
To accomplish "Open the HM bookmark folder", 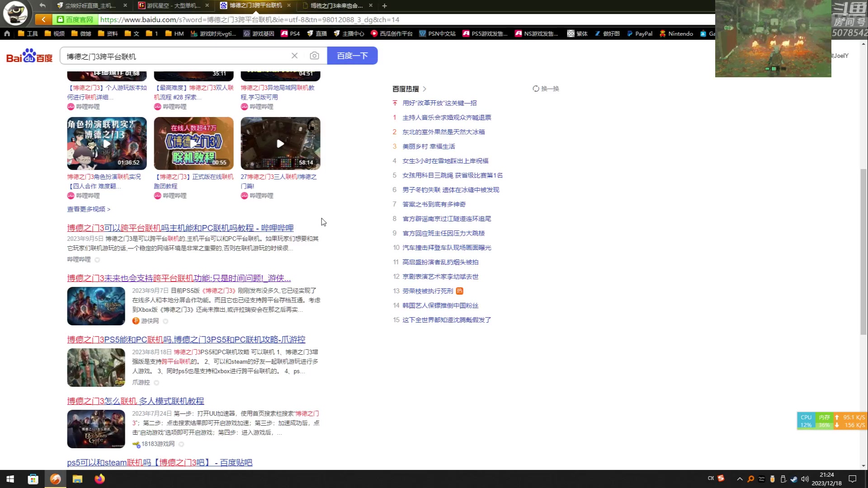I will point(175,33).
